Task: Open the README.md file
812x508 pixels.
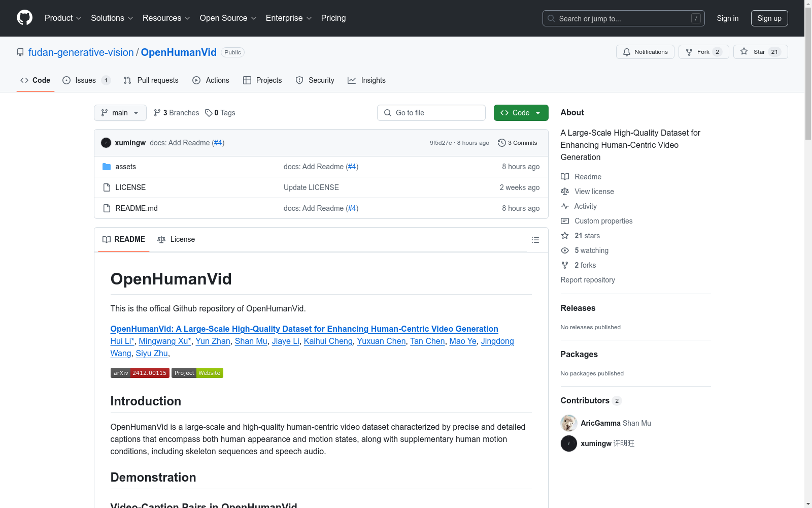Action: click(x=137, y=208)
